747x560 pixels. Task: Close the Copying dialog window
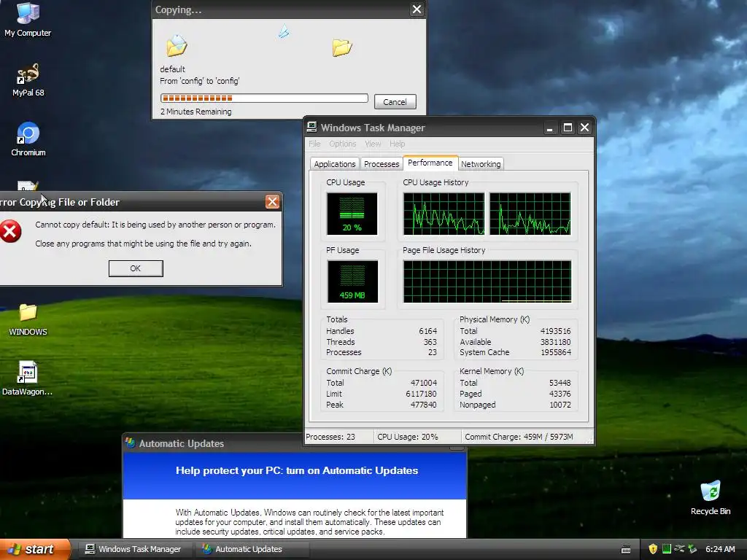pyautogui.click(x=417, y=9)
